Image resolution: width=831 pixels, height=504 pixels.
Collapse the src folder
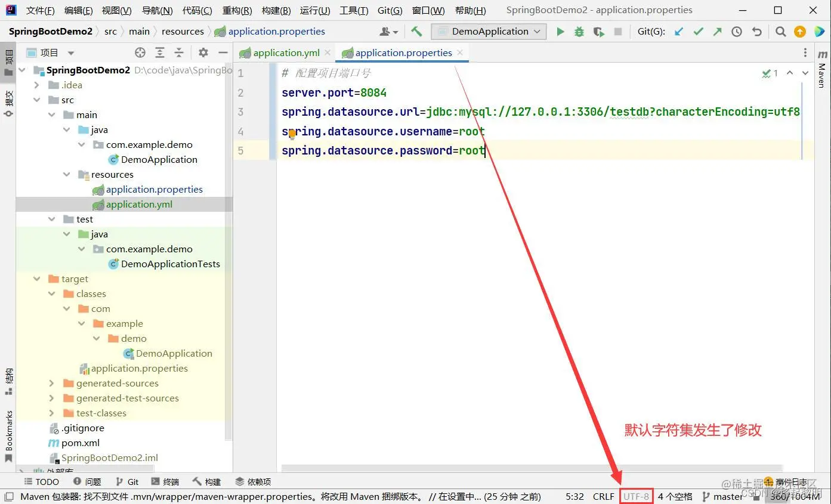tap(37, 100)
